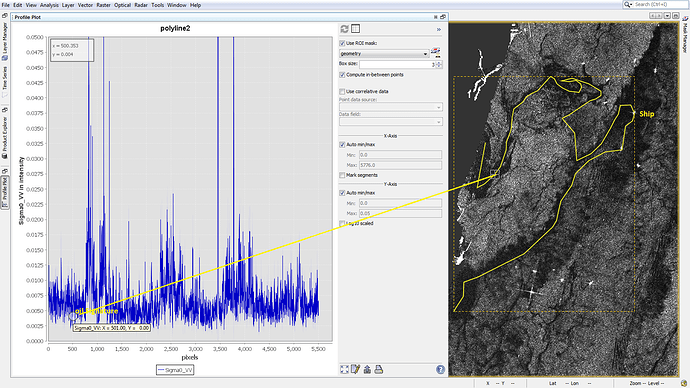This screenshot has width=690, height=388.
Task: Click the export plot icon
Action: click(x=367, y=370)
